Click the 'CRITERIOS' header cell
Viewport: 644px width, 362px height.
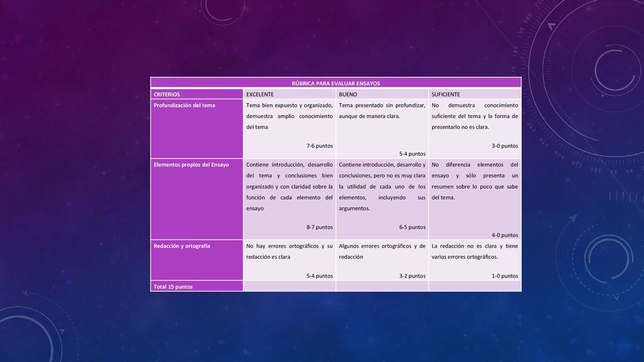coord(197,94)
